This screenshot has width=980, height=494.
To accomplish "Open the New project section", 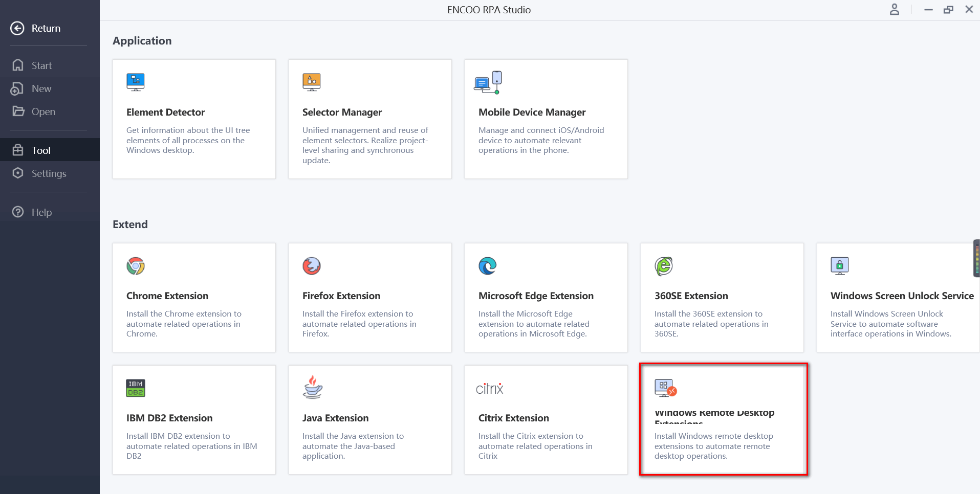I will coord(40,88).
